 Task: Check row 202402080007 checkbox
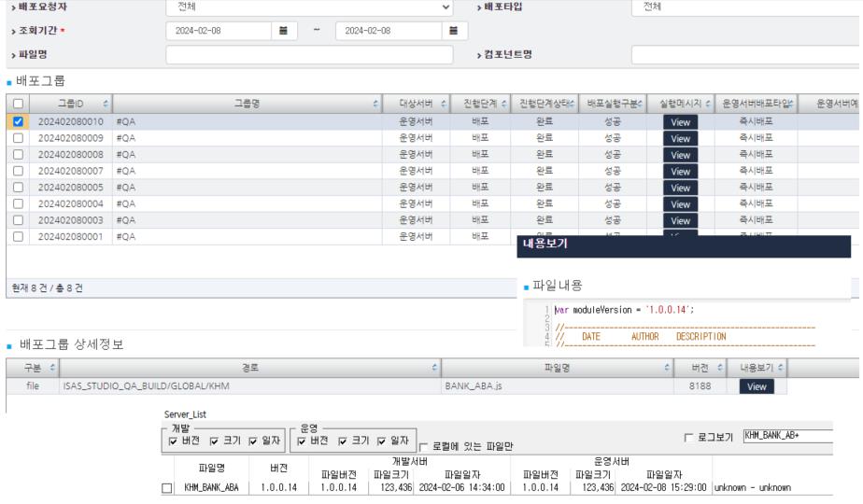[x=18, y=171]
